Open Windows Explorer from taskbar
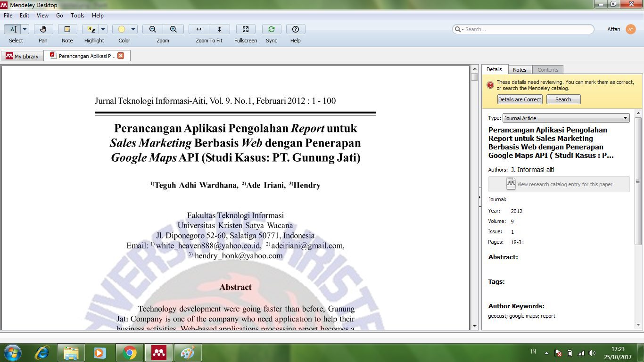The image size is (644, 362). (x=71, y=353)
